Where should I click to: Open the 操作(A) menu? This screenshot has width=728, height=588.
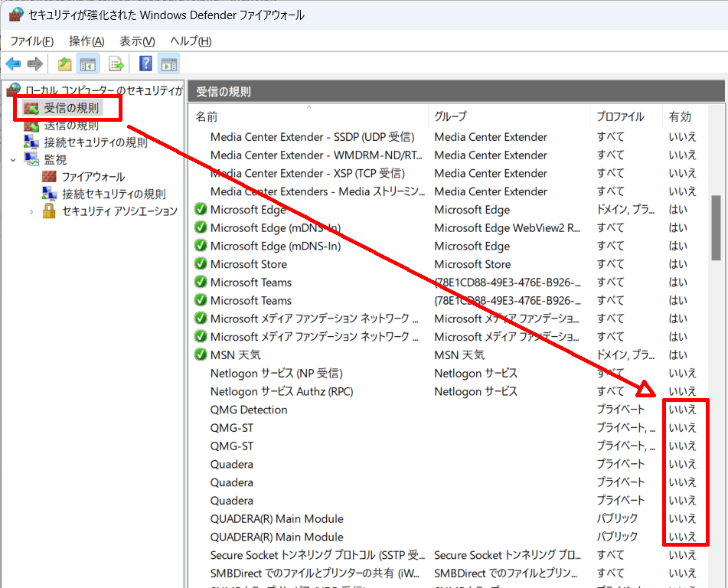coord(87,41)
